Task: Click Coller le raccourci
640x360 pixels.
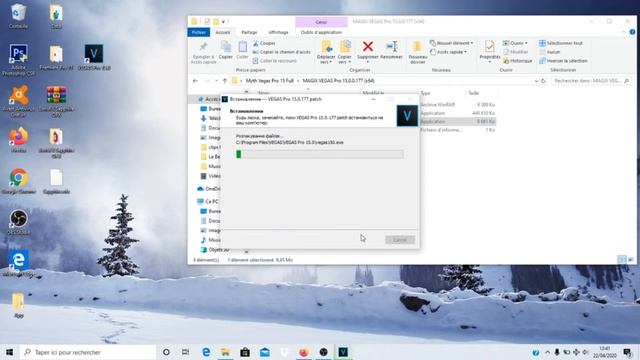Action: point(274,61)
